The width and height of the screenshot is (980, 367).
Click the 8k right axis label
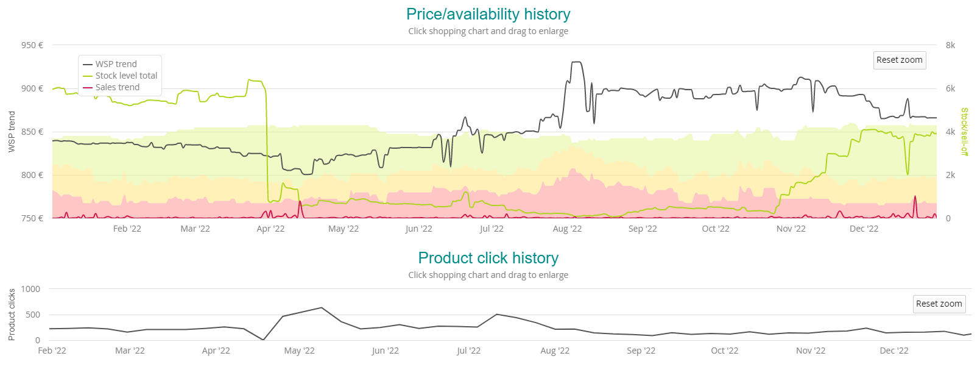click(x=950, y=45)
